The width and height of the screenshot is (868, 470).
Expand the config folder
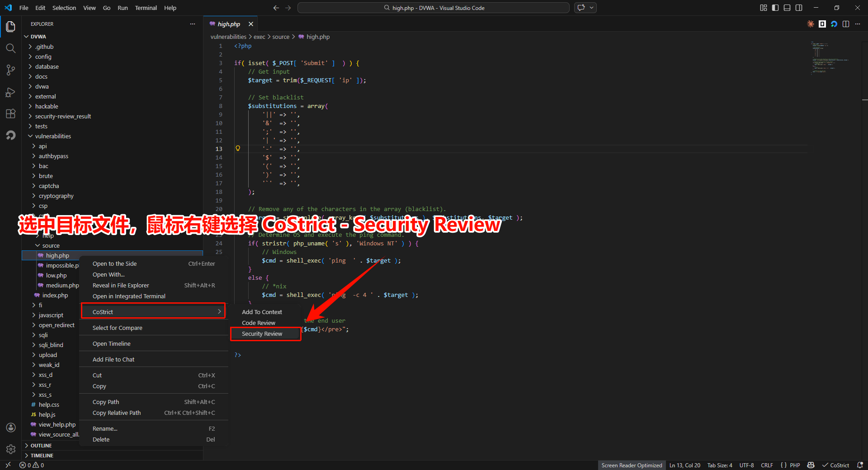[43, 56]
